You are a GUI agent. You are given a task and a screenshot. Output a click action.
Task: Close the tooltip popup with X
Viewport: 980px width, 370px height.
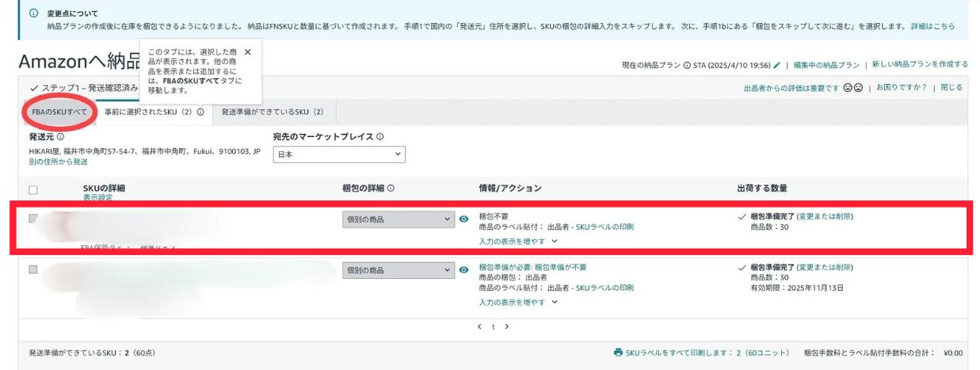pos(248,51)
